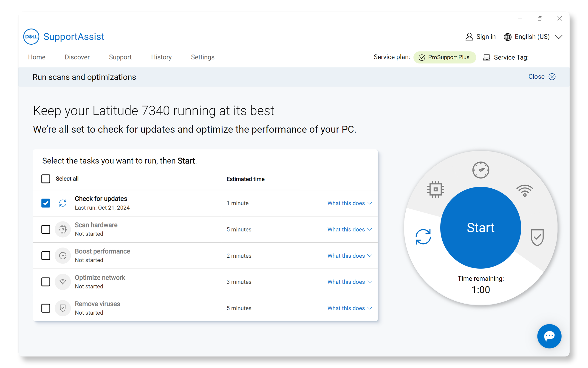Click the globe language icon
This screenshot has height=368, width=588.
tap(507, 37)
